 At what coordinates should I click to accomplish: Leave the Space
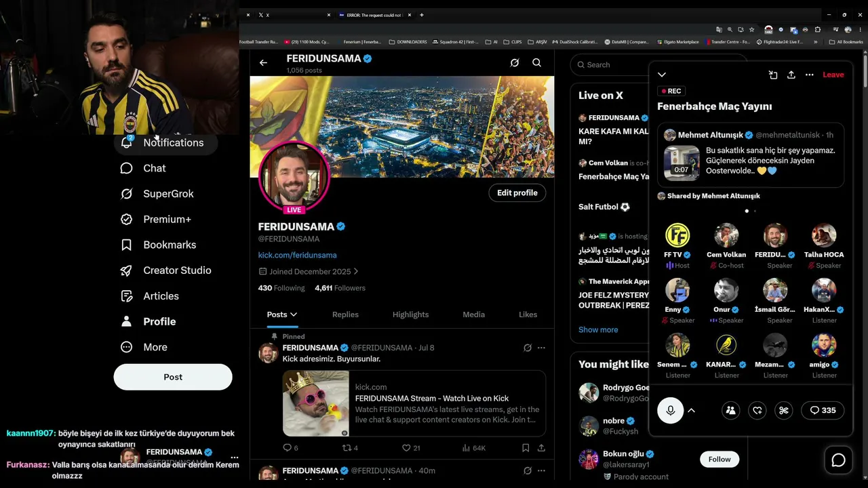(x=833, y=75)
